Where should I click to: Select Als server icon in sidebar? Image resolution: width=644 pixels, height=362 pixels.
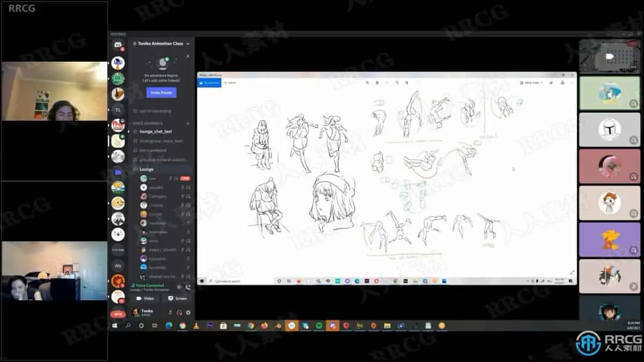pos(118,265)
